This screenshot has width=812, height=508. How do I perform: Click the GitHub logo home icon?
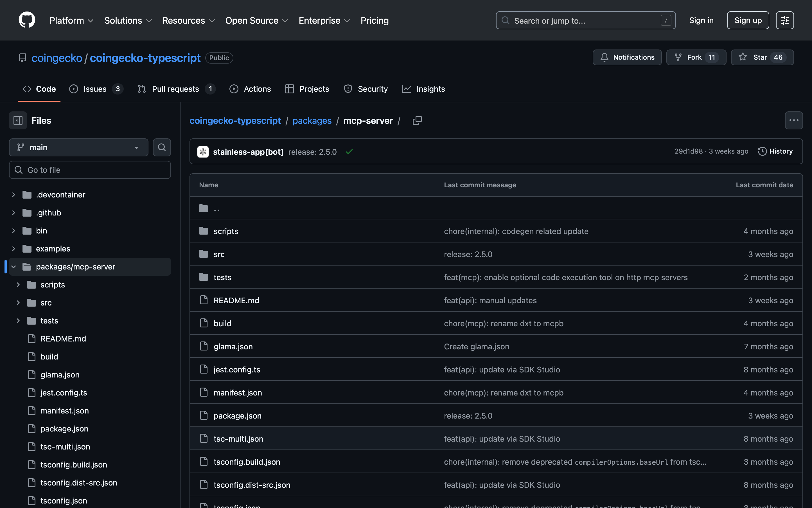point(27,20)
